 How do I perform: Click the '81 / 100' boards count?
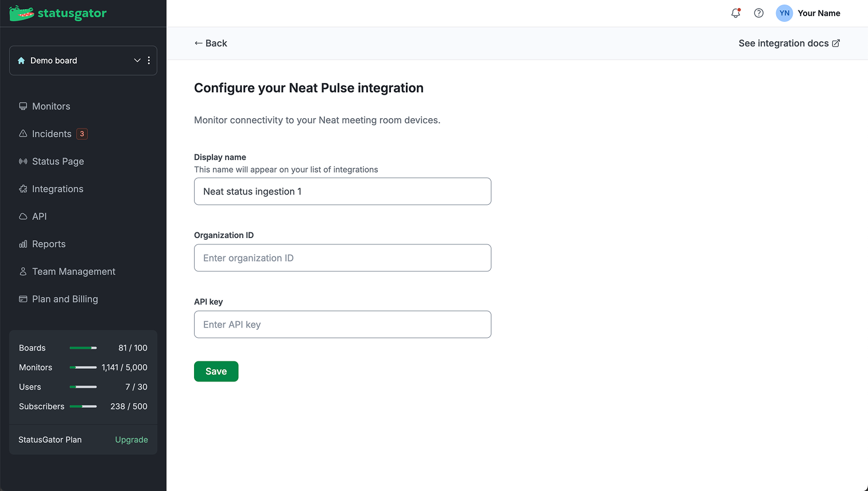click(x=133, y=348)
